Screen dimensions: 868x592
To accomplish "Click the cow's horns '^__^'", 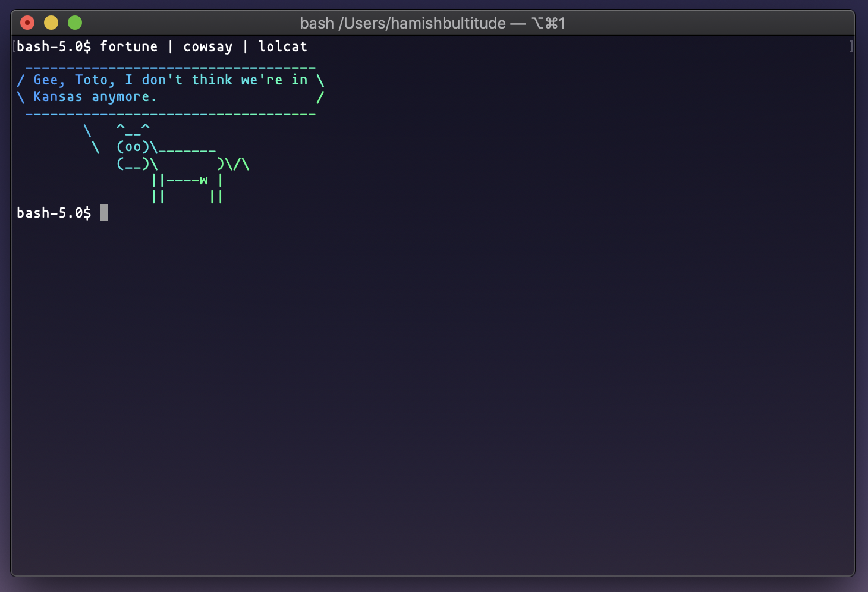I will pyautogui.click(x=133, y=129).
